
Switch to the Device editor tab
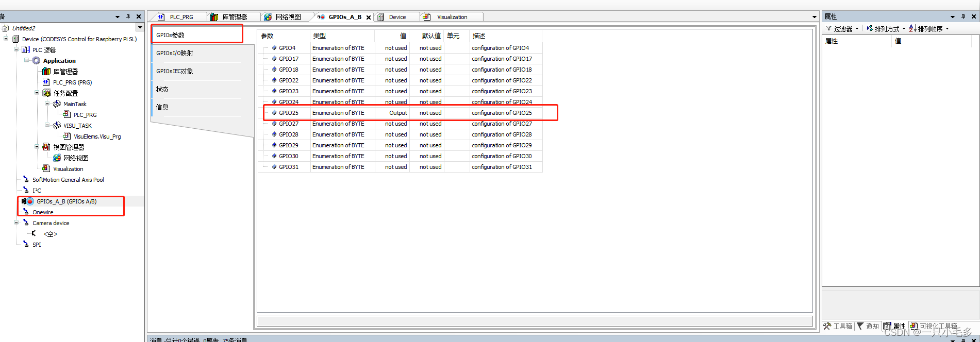pos(397,17)
